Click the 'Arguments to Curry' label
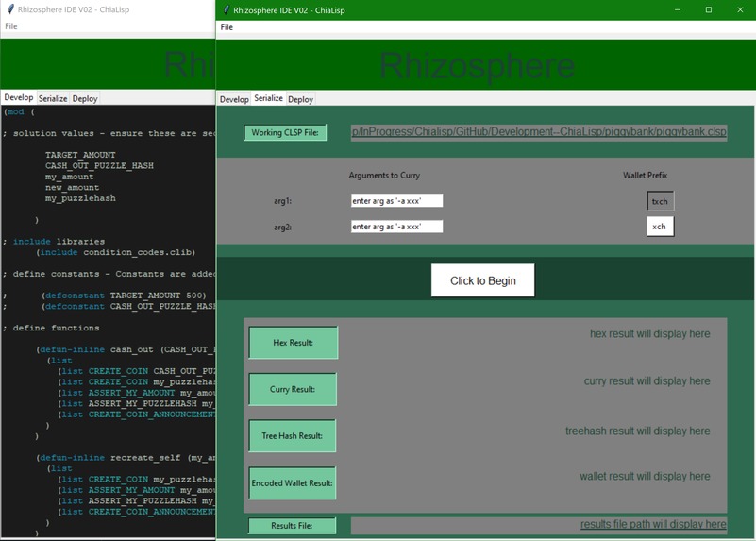 [384, 175]
